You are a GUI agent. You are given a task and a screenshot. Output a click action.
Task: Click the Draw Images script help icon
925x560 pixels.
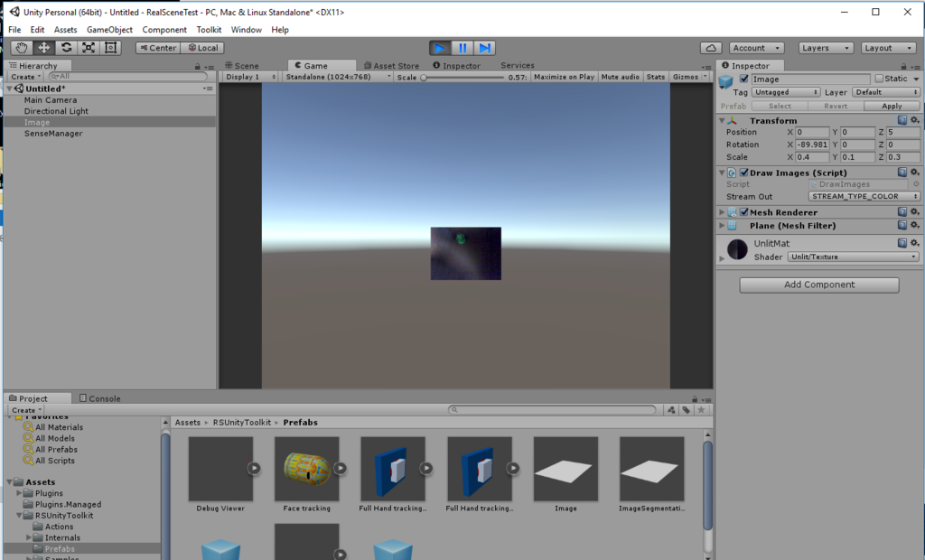(x=902, y=173)
